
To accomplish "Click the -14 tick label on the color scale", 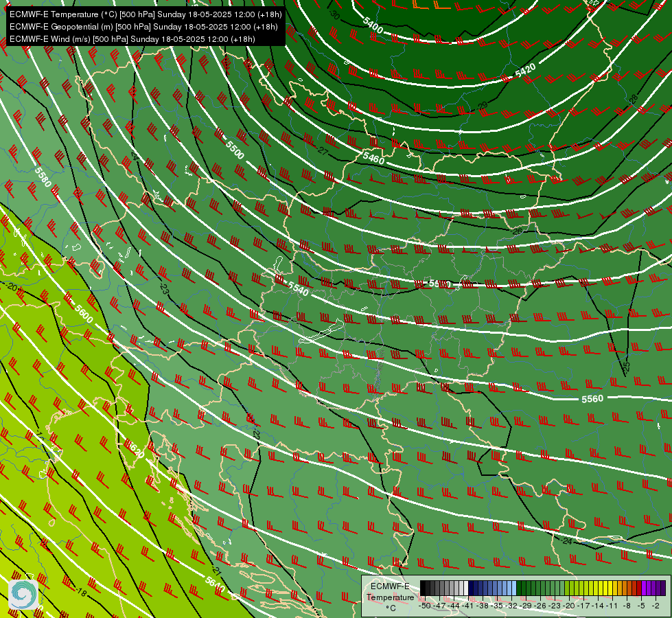I will 597,606.
